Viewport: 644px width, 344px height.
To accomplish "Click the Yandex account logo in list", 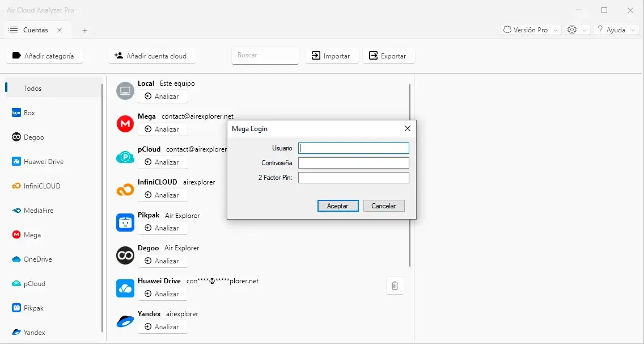I will pos(125,321).
